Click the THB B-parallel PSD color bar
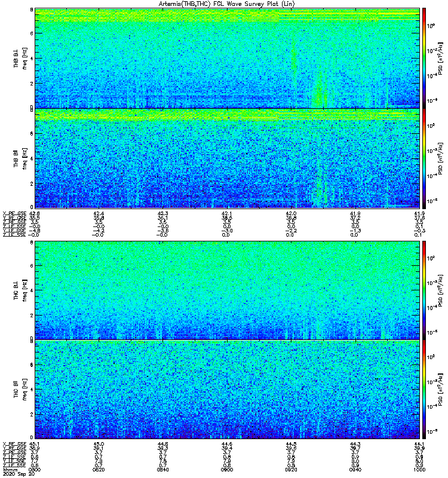 [x=424, y=158]
